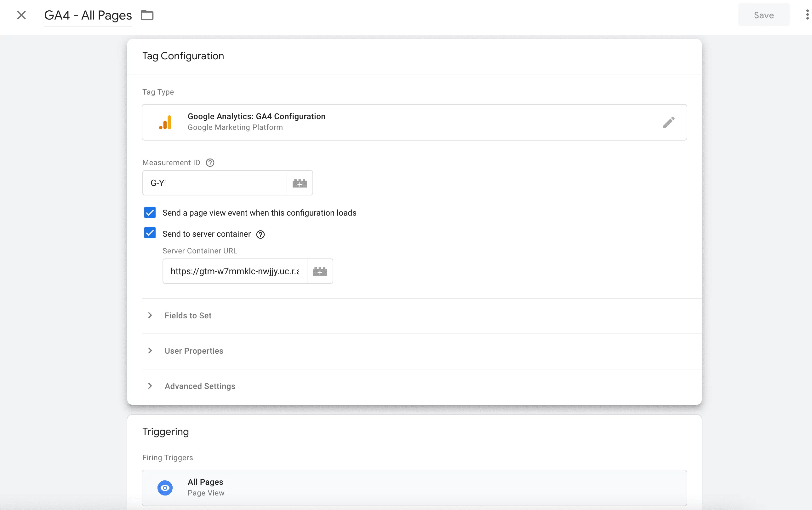Screen dimensions: 812x510
Task: Click the Page View trigger type text
Action: tap(206, 493)
